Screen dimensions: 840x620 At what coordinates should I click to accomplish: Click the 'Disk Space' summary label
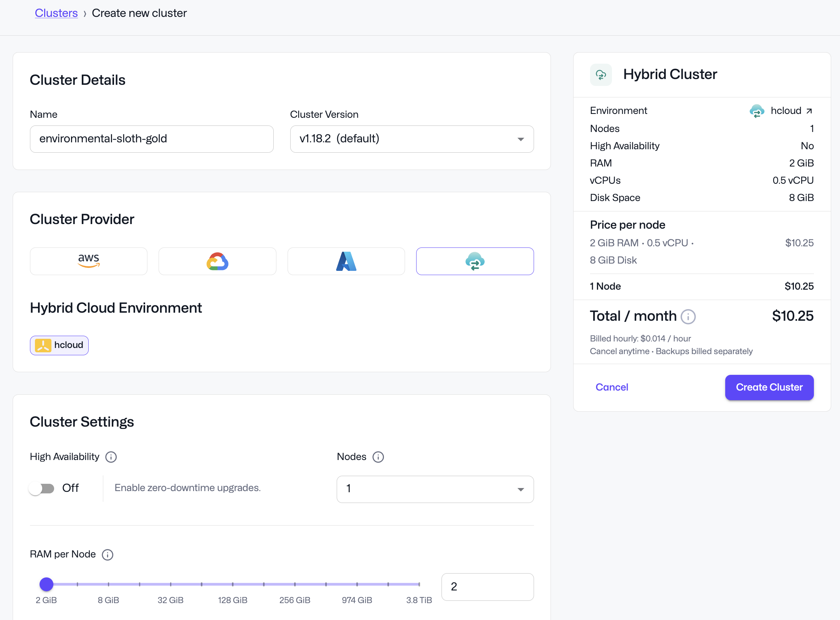tap(615, 198)
